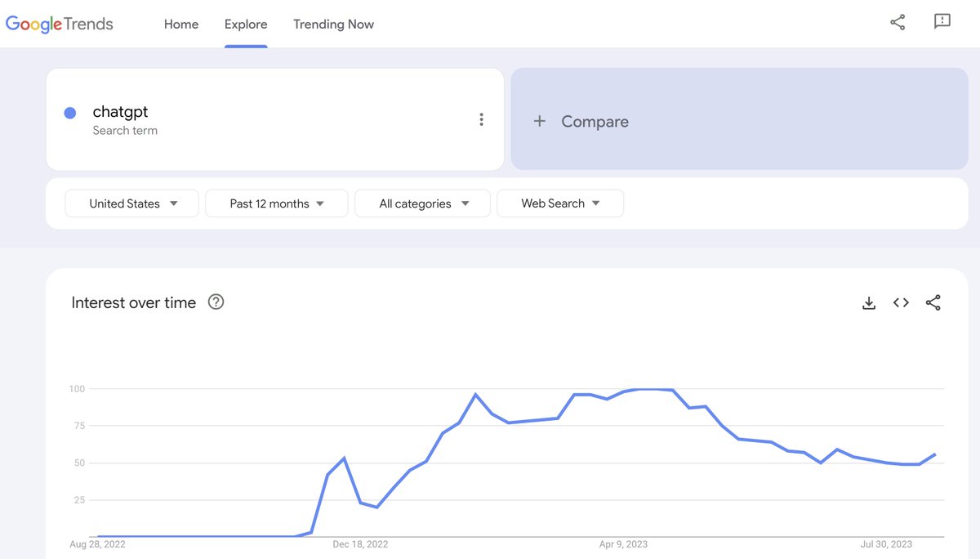Select the Explore tab

pos(246,24)
